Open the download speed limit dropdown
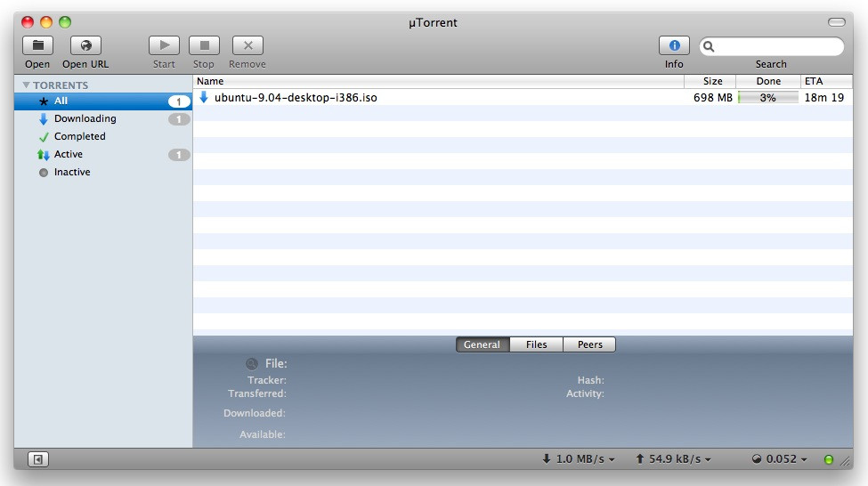 click(x=579, y=459)
